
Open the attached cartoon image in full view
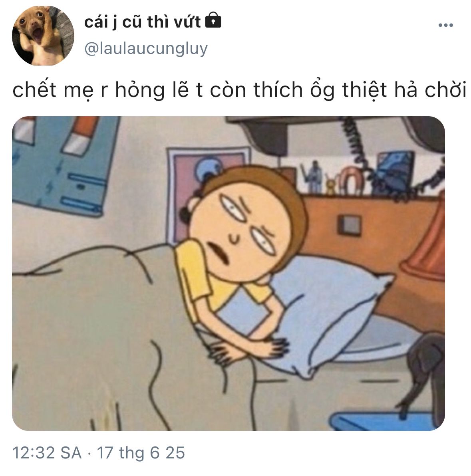[229, 273]
